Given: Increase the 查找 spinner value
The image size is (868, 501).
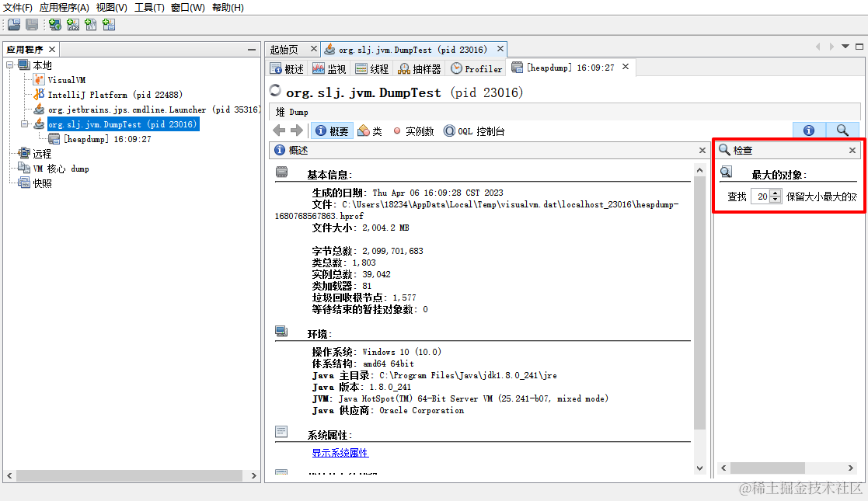Looking at the screenshot, I should pos(776,193).
